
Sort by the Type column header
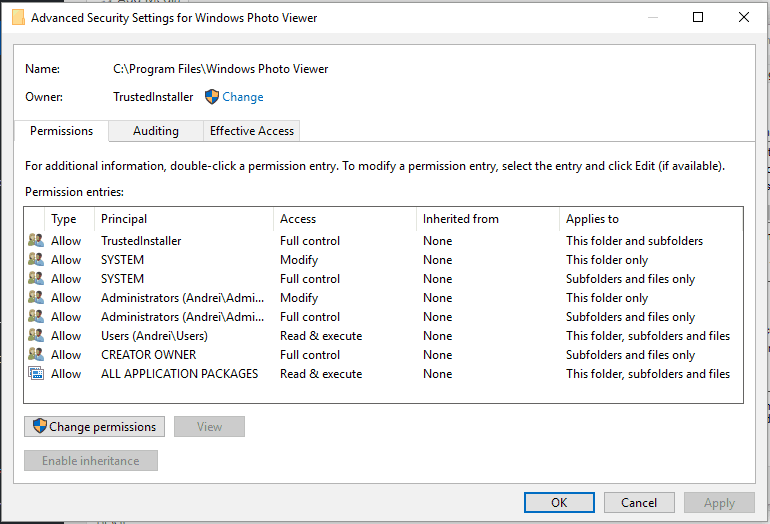(x=69, y=219)
